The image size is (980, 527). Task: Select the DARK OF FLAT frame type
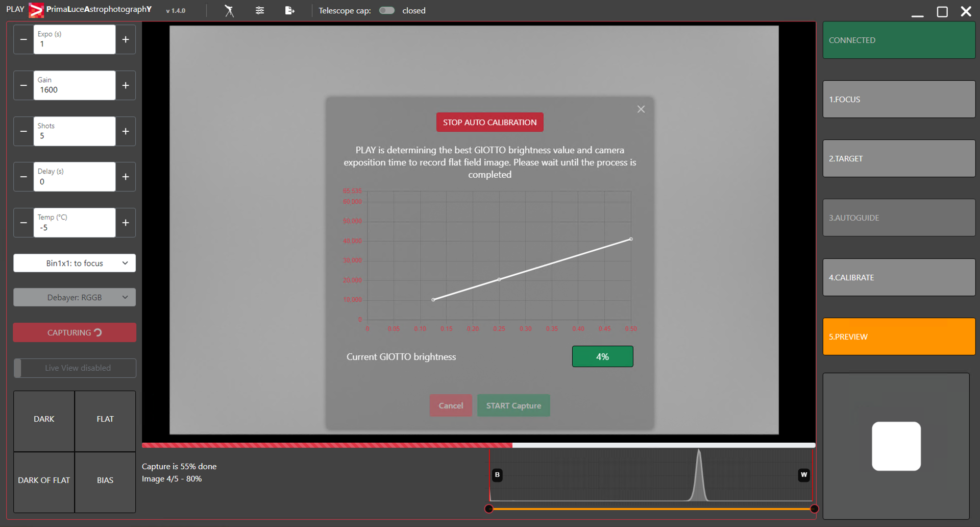tap(44, 482)
